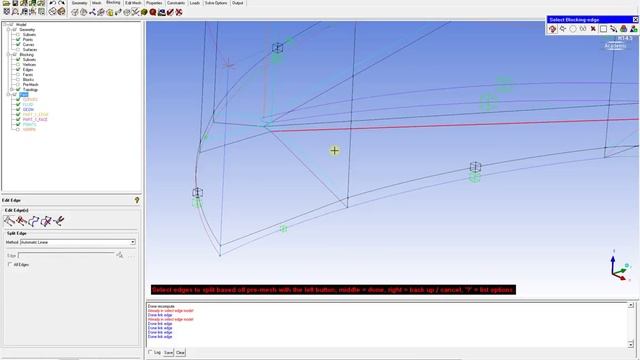Open the Edit Mesh tab
640x360 pixels.
pos(133,3)
